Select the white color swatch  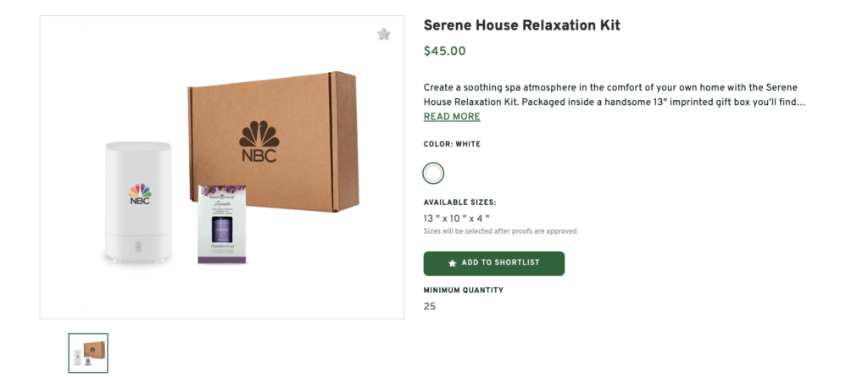433,174
